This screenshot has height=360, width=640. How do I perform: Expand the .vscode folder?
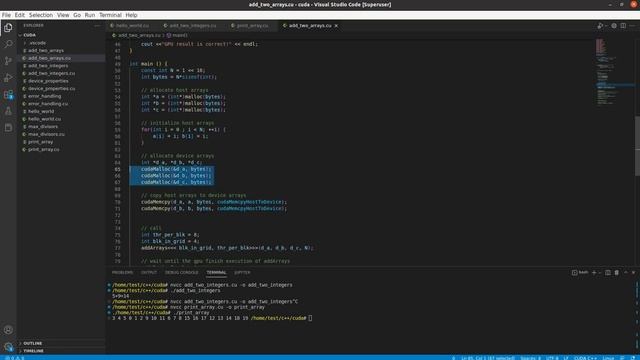[x=37, y=43]
